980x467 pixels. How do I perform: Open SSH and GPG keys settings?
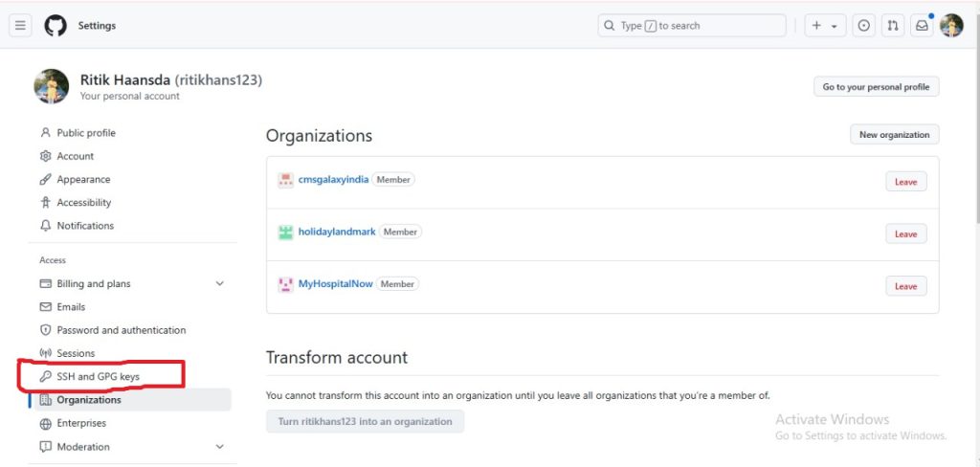tap(98, 377)
